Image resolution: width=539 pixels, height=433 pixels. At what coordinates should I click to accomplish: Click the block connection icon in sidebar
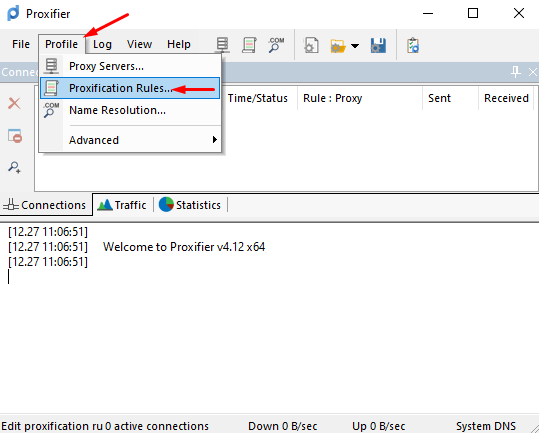[x=15, y=135]
